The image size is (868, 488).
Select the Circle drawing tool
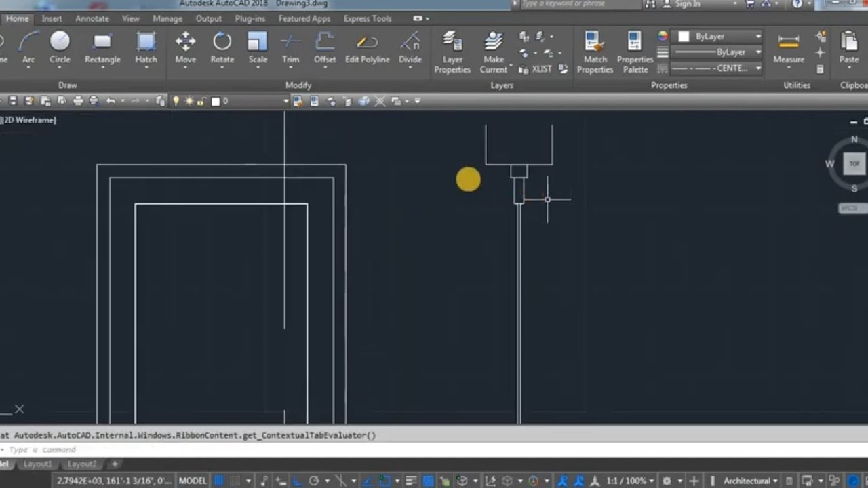[60, 48]
